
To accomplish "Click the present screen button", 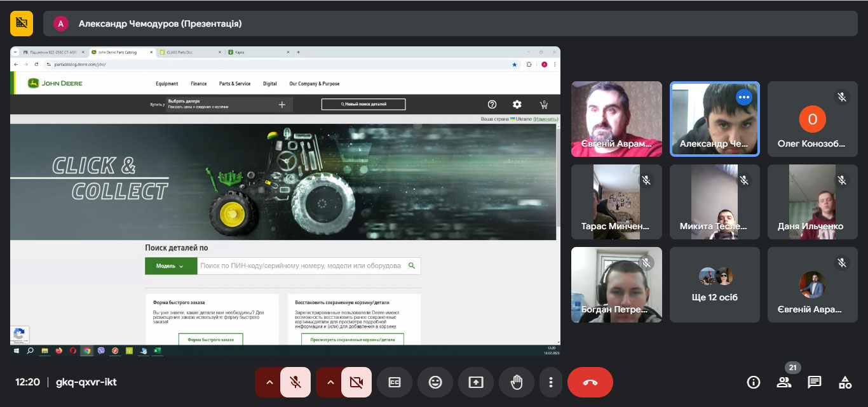I will tap(476, 382).
